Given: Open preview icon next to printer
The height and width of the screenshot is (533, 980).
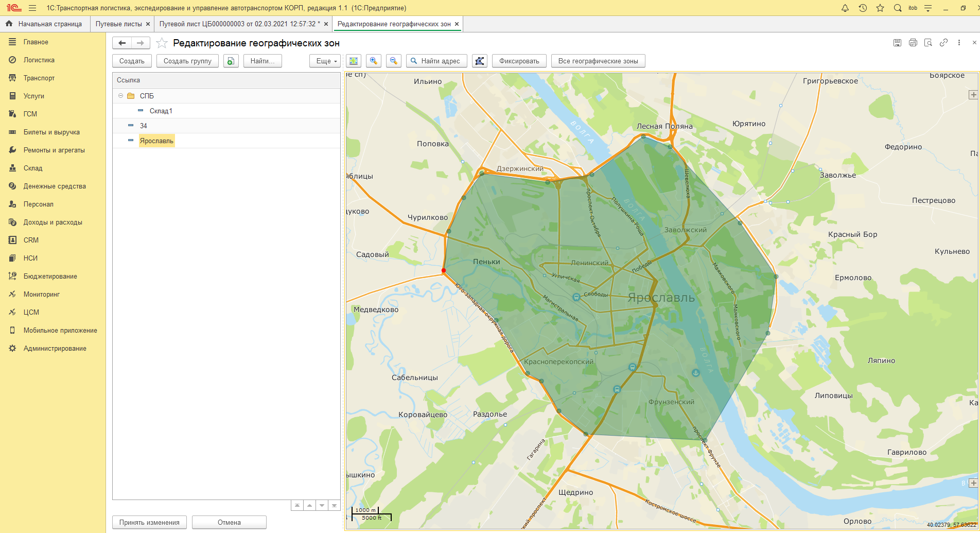Looking at the screenshot, I should [928, 43].
